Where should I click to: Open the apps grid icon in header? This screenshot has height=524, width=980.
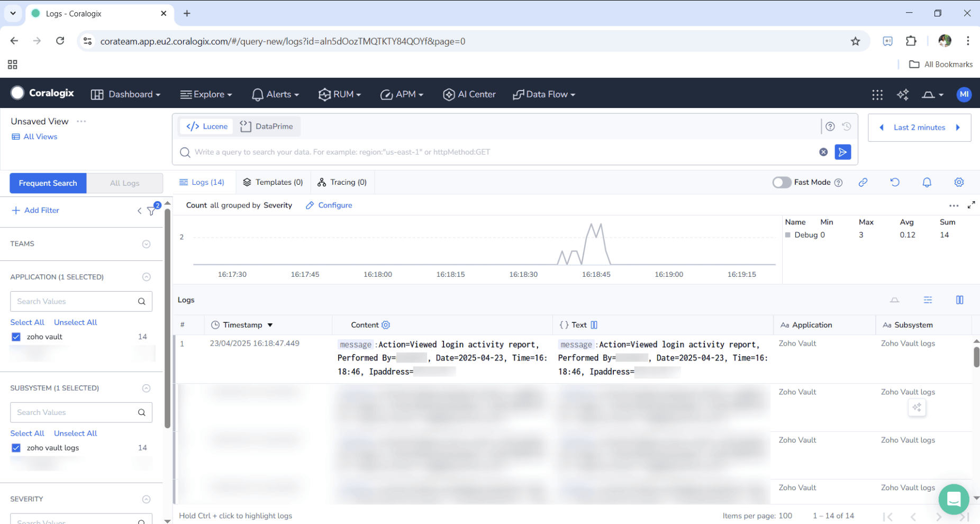tap(877, 94)
